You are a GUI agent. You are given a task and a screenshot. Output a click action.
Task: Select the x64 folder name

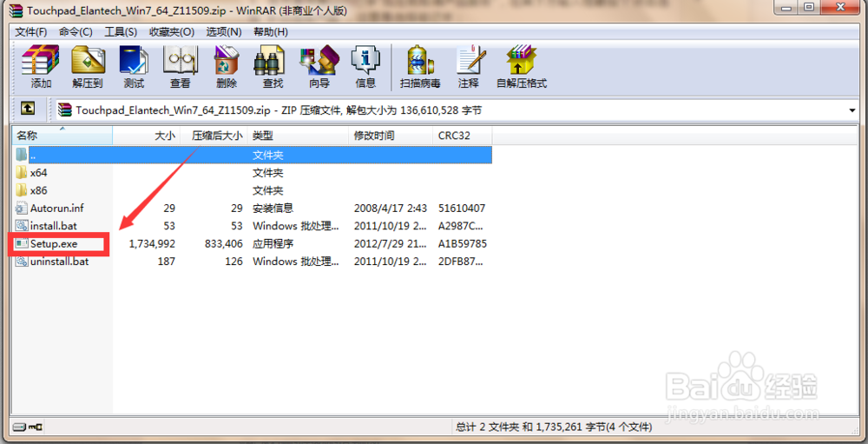39,173
